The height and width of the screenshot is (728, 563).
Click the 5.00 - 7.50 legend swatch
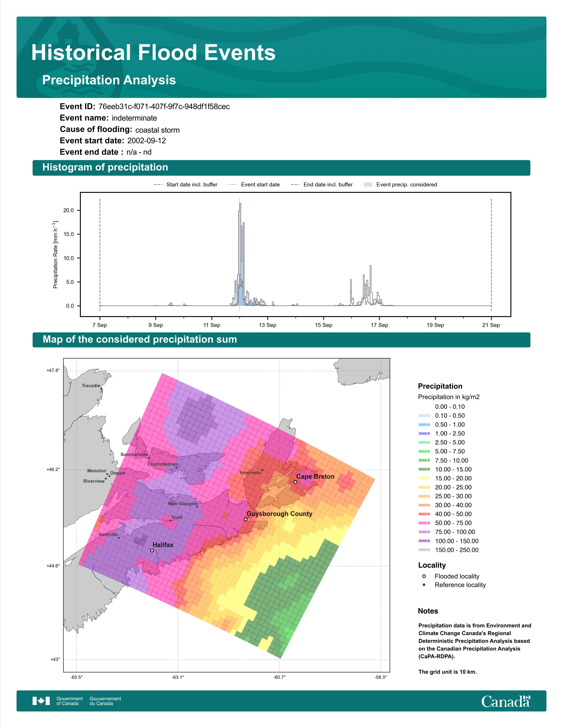coord(424,451)
